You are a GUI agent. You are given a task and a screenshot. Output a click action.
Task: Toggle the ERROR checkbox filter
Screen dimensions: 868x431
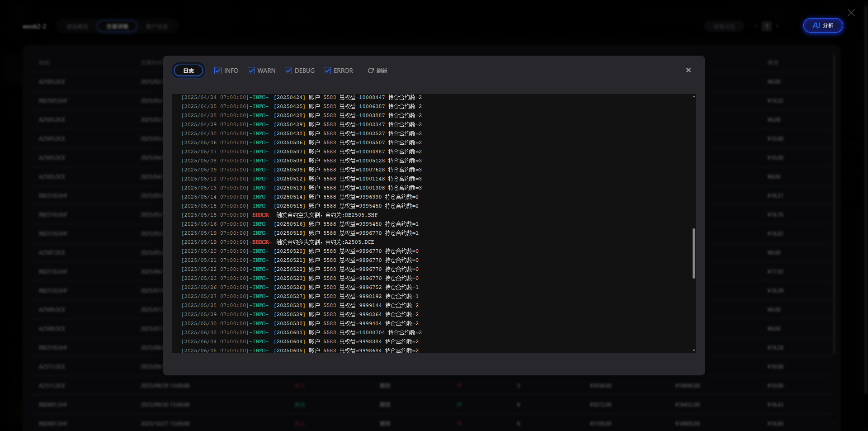[x=327, y=71]
